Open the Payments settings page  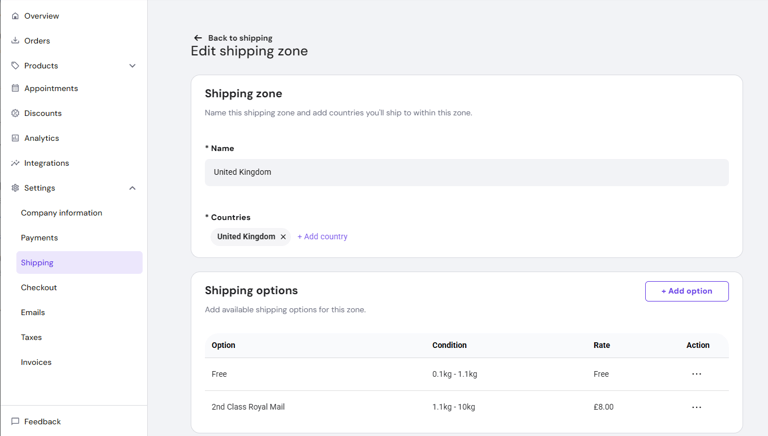[x=40, y=238]
